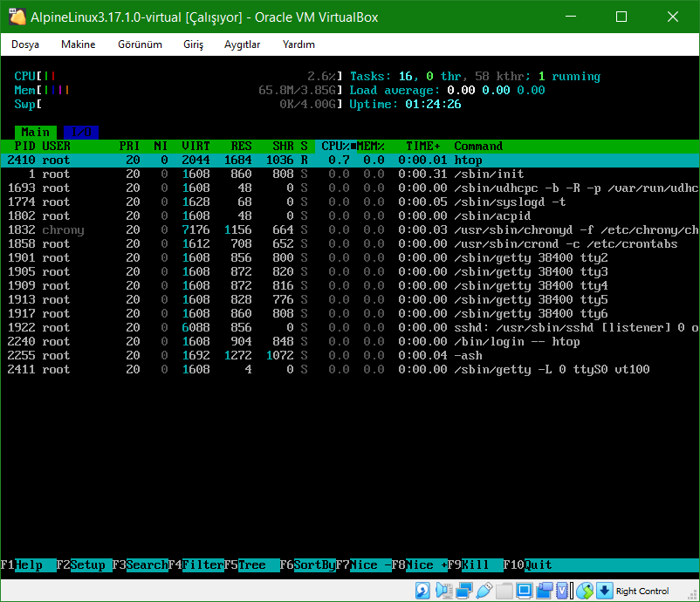Sort by the Command column header
This screenshot has width=700, height=602.
[x=478, y=146]
